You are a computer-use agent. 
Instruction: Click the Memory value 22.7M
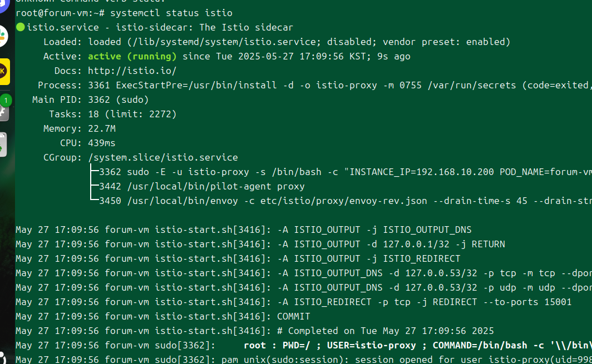tap(101, 128)
